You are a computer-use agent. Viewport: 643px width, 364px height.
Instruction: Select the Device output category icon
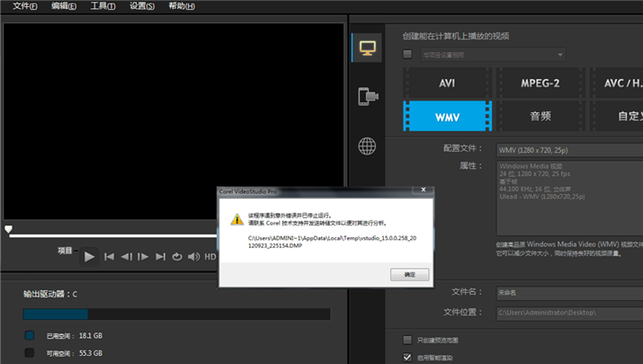(368, 97)
